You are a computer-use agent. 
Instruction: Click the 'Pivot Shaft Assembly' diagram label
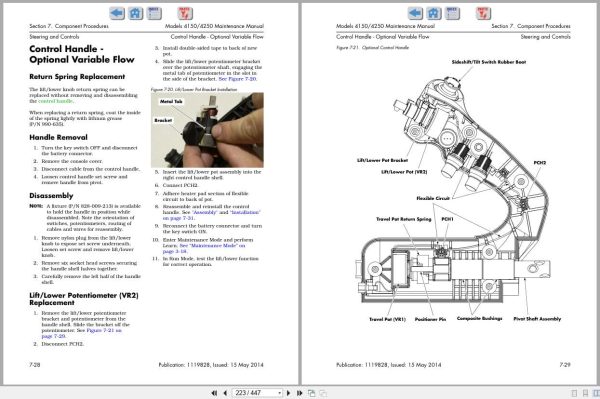[x=537, y=319]
